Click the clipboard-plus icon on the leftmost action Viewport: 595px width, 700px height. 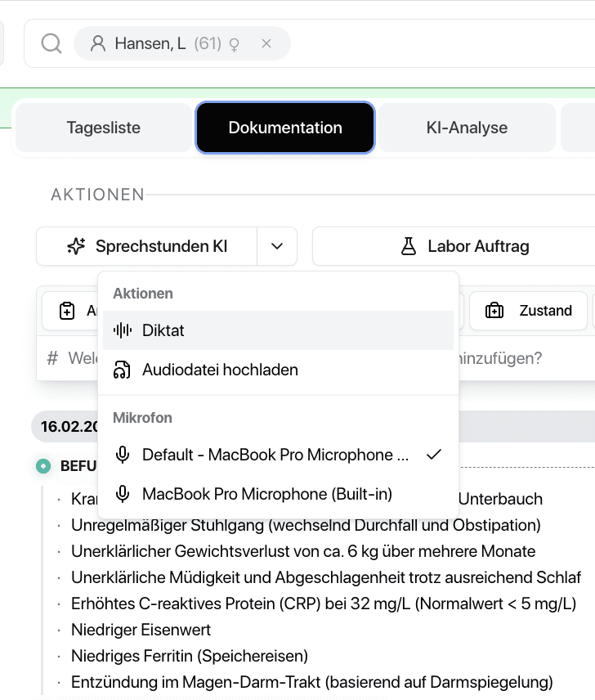(x=69, y=310)
